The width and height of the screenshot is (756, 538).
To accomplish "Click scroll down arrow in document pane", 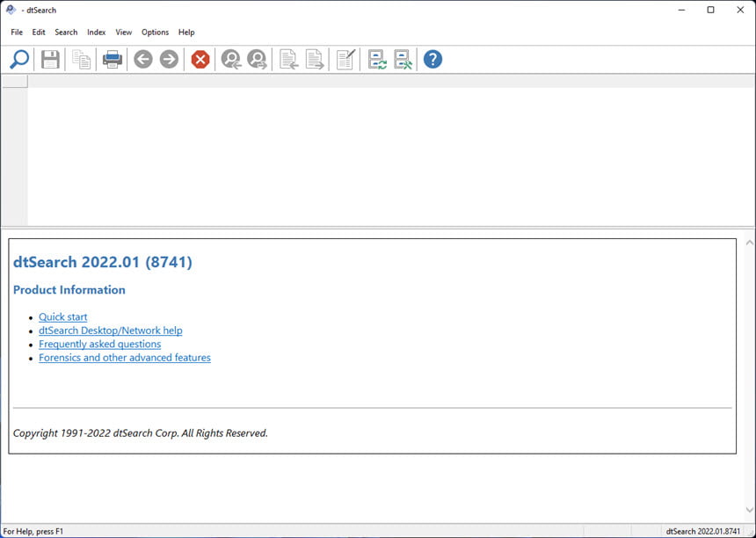I will pos(750,509).
